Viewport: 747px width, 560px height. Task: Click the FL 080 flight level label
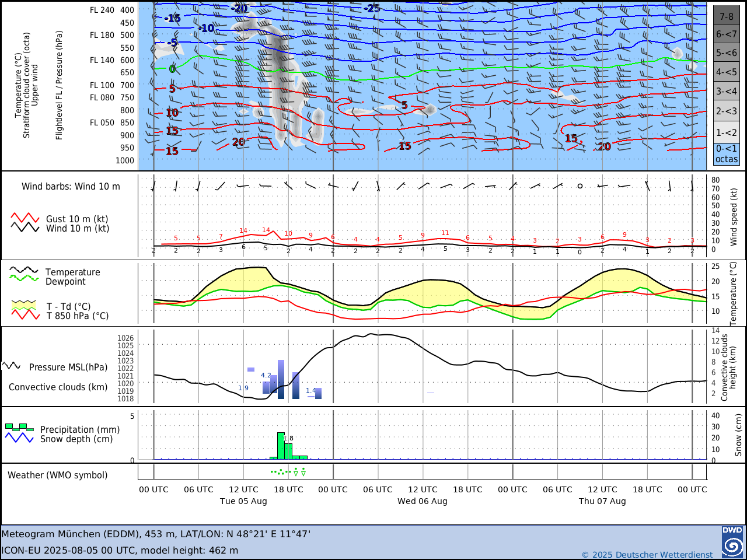pyautogui.click(x=102, y=97)
